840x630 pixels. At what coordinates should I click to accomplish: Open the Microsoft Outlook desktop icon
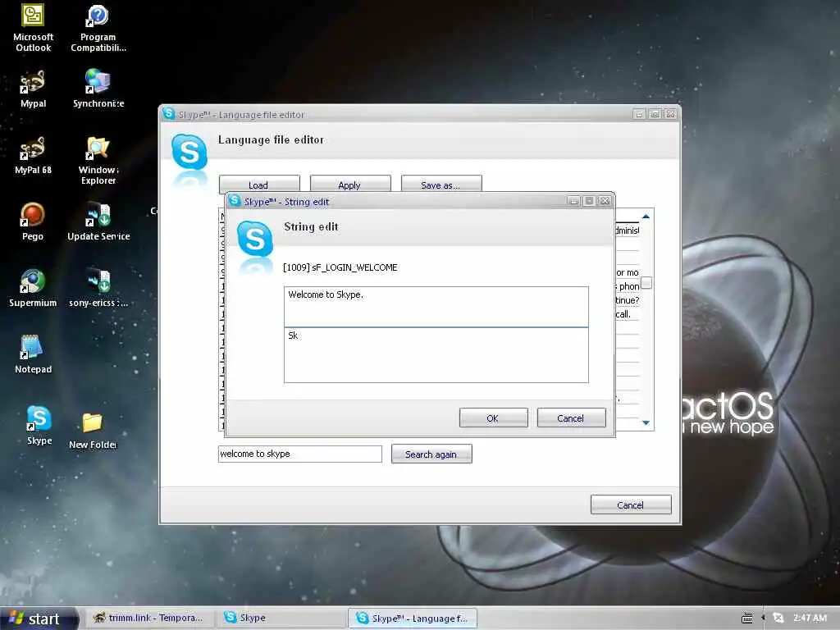[x=33, y=28]
